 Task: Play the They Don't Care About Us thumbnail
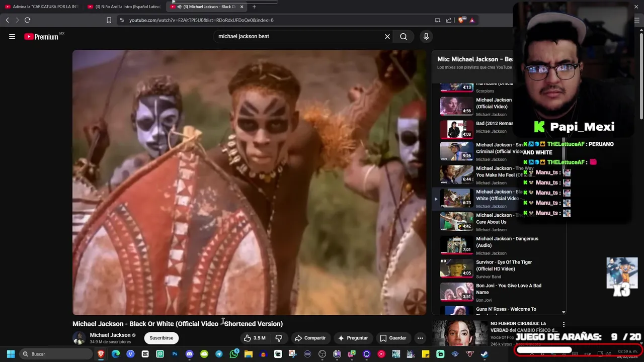(x=457, y=221)
